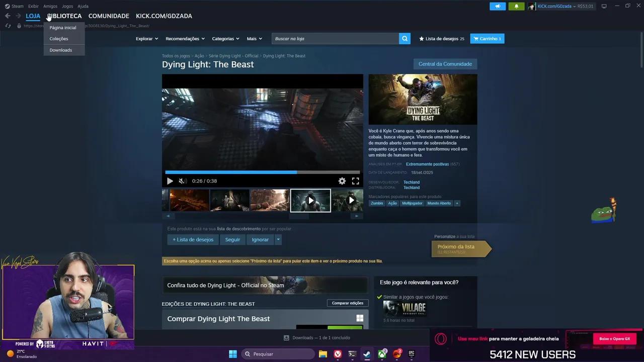Click the Ignorar button
The height and width of the screenshot is (362, 644).
tap(260, 240)
